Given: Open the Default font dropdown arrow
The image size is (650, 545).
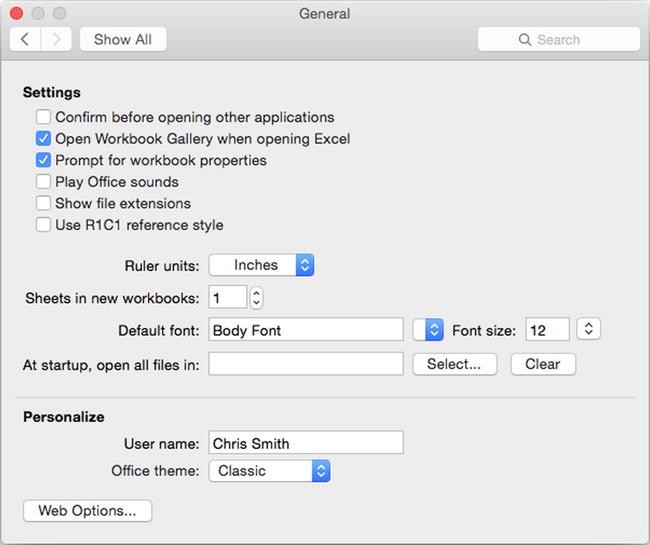Looking at the screenshot, I should coord(428,330).
